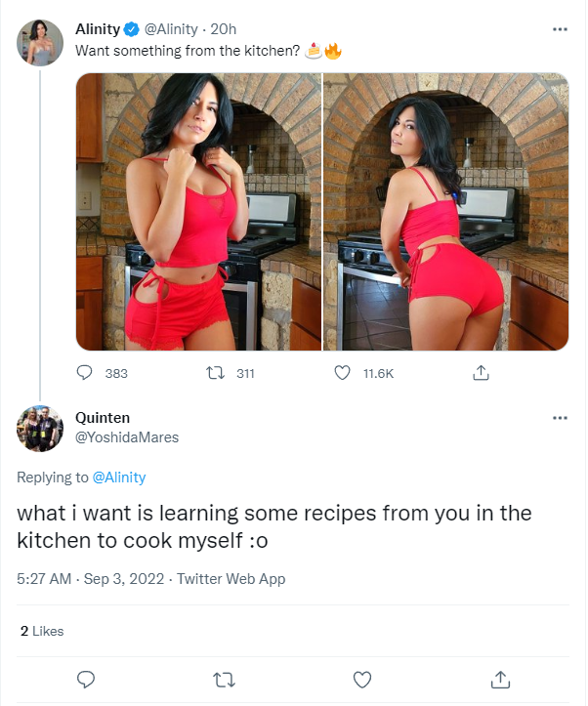588x706 pixels.
Task: Open Quinten's profile avatar
Action: pos(40,429)
